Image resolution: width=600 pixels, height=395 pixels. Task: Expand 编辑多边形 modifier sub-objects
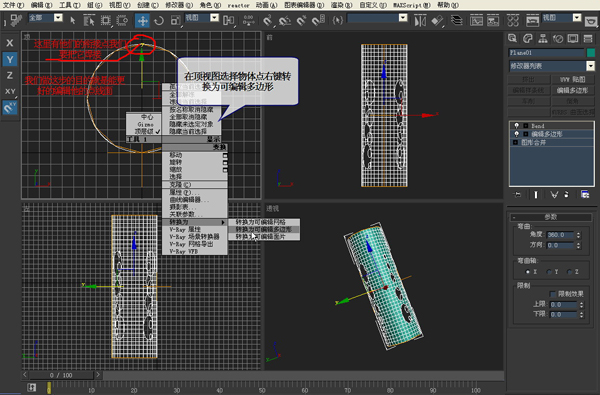point(526,134)
